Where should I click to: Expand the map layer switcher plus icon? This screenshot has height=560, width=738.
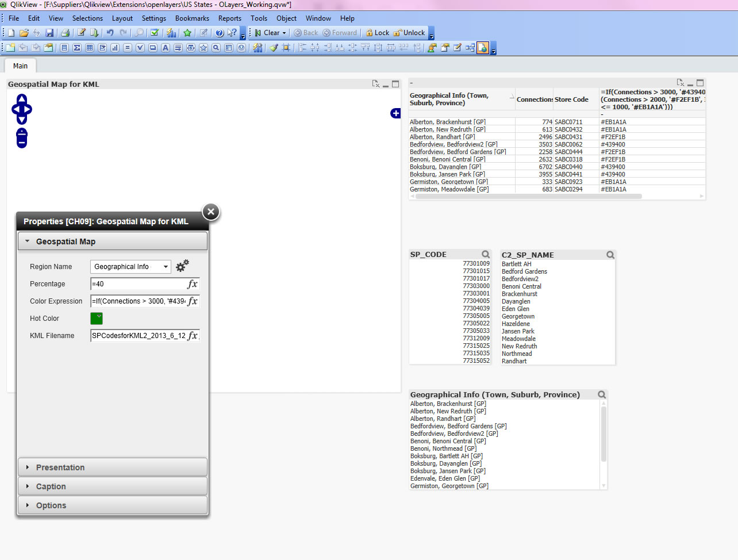click(x=395, y=113)
